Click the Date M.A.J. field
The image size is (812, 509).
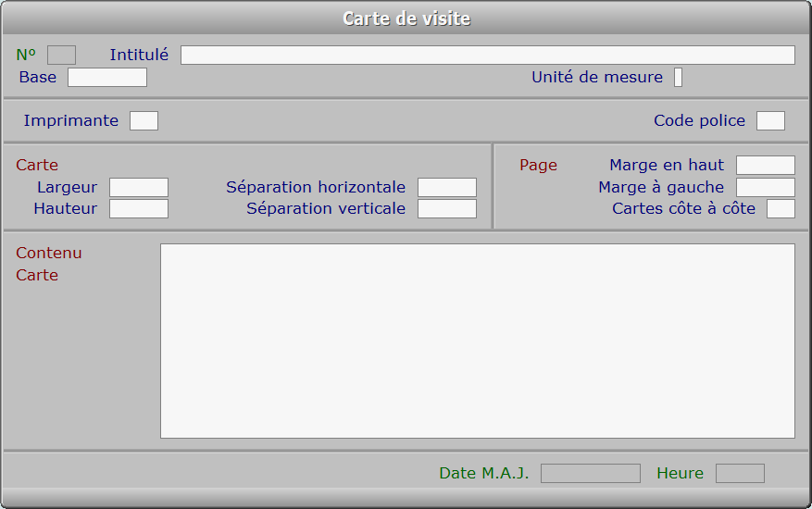pos(591,473)
